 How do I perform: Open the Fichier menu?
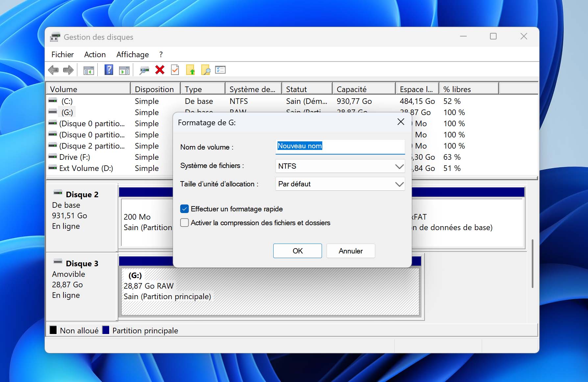(x=62, y=55)
